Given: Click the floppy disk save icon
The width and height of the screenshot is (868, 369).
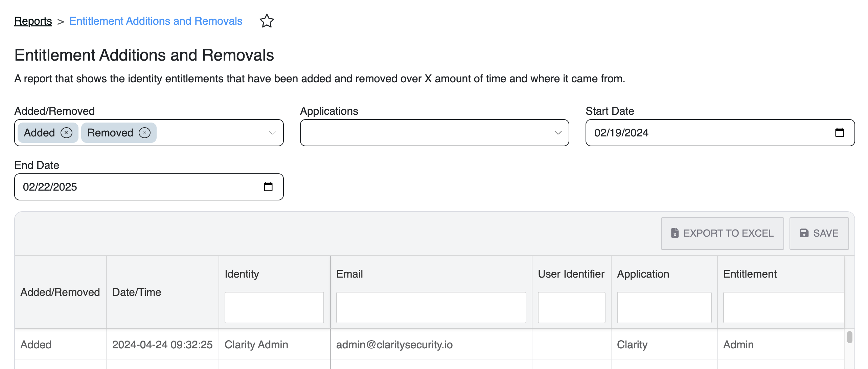Looking at the screenshot, I should coord(804,233).
